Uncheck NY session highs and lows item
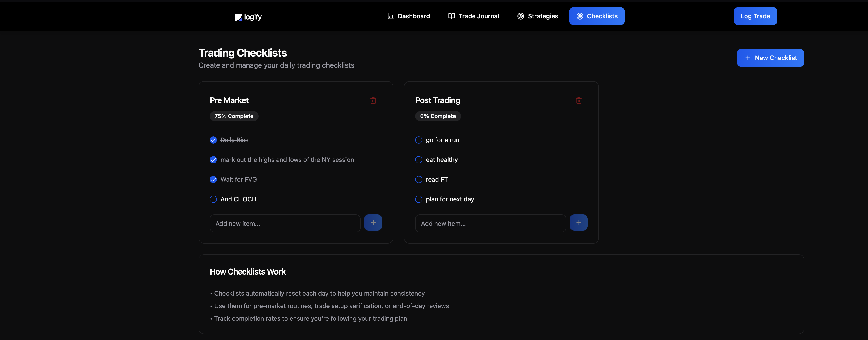 [x=213, y=160]
